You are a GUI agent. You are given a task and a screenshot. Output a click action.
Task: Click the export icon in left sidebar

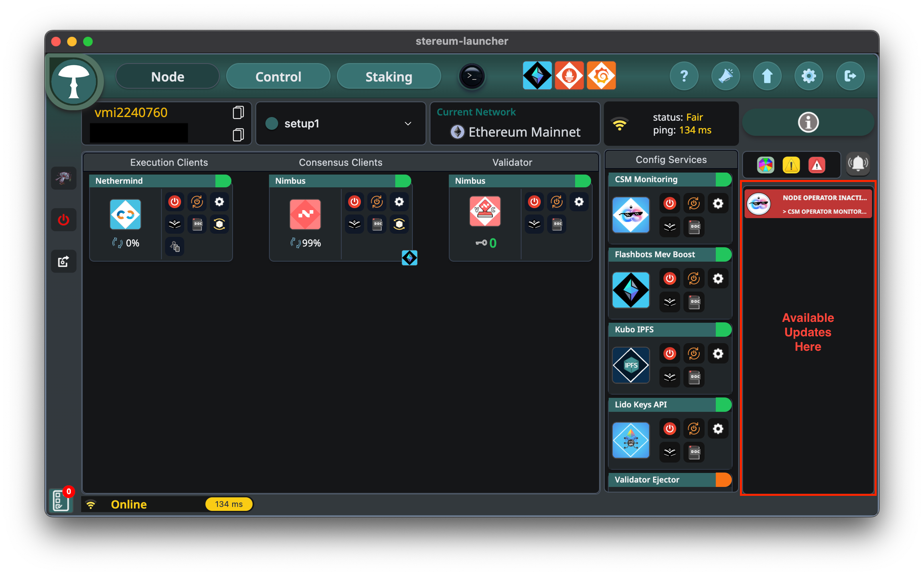(63, 261)
